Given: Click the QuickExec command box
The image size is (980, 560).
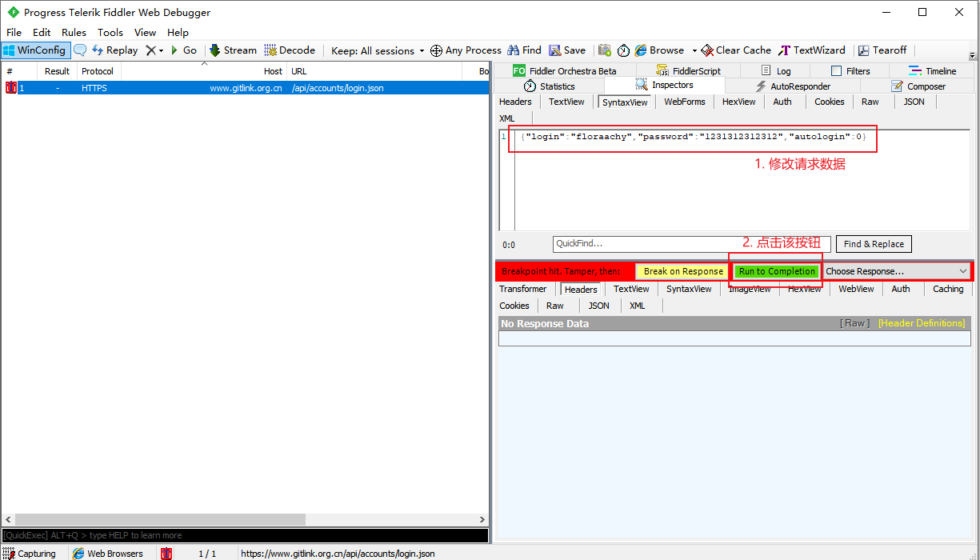Looking at the screenshot, I should click(245, 535).
